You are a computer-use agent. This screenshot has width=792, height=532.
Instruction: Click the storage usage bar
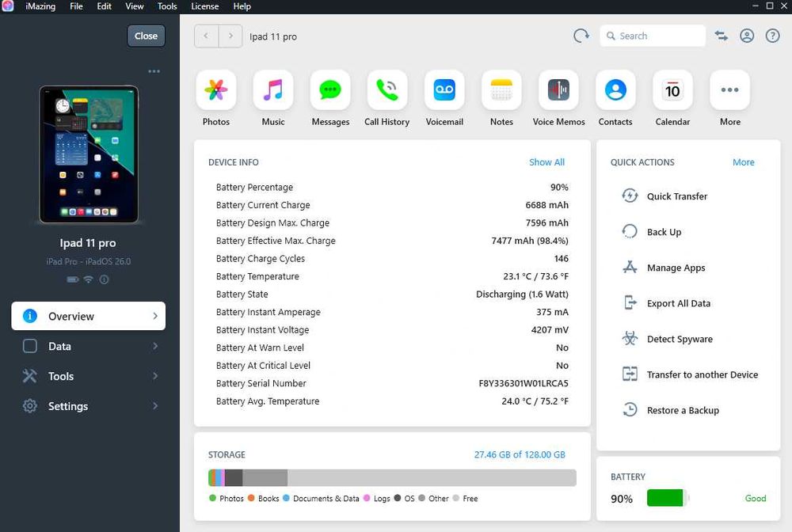point(392,477)
